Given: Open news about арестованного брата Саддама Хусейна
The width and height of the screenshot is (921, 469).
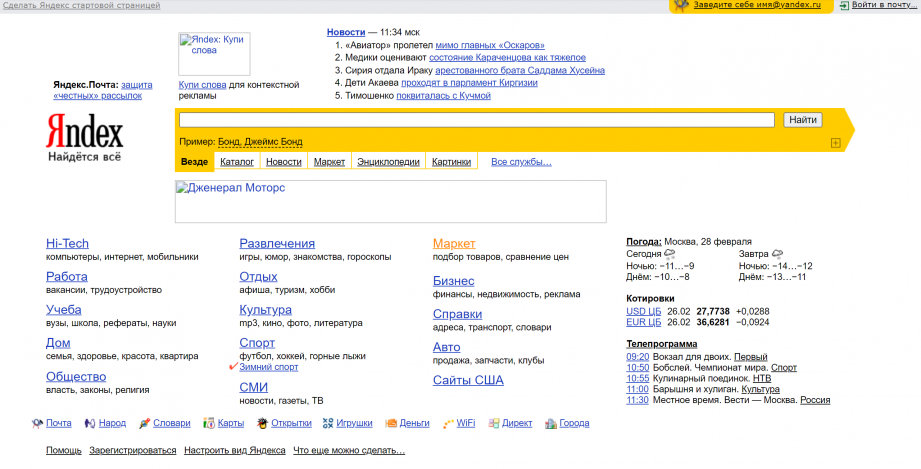Looking at the screenshot, I should pos(520,71).
